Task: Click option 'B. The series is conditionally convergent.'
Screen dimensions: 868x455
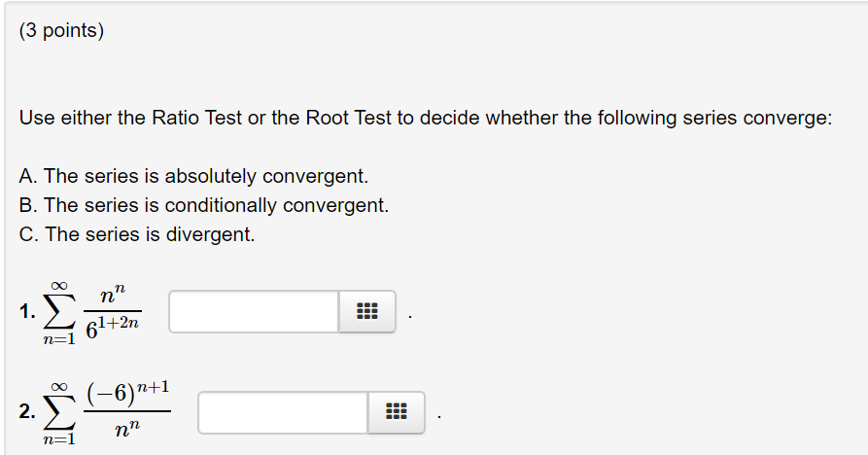Action: point(204,205)
